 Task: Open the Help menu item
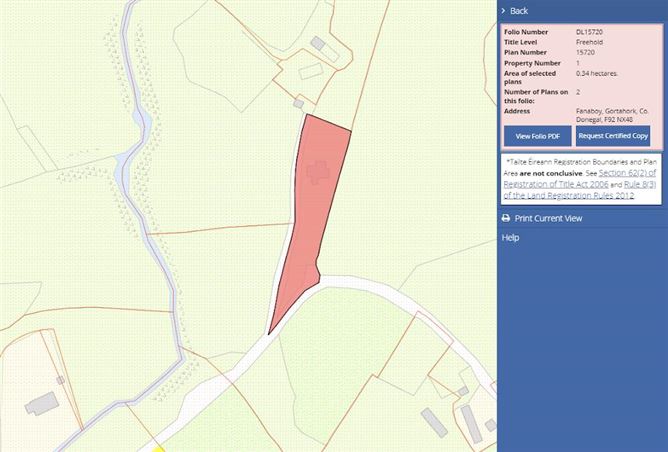tap(510, 237)
